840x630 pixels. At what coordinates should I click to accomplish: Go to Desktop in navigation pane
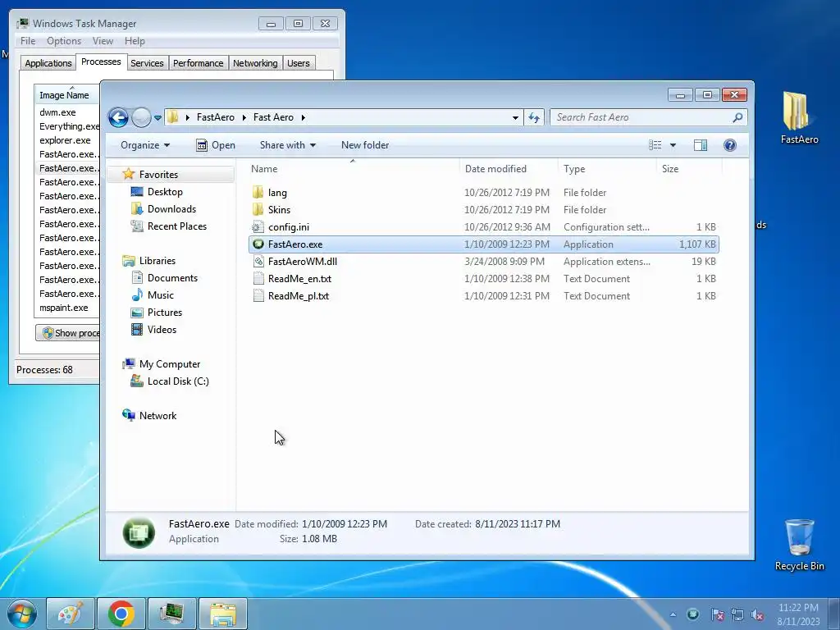(x=164, y=192)
